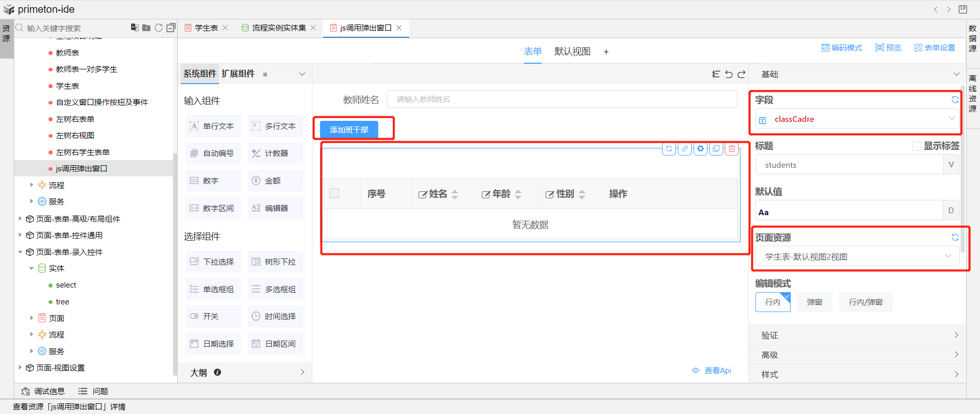The width and height of the screenshot is (980, 414).
Task: Select the 弹窗 edit mode option
Action: click(814, 302)
